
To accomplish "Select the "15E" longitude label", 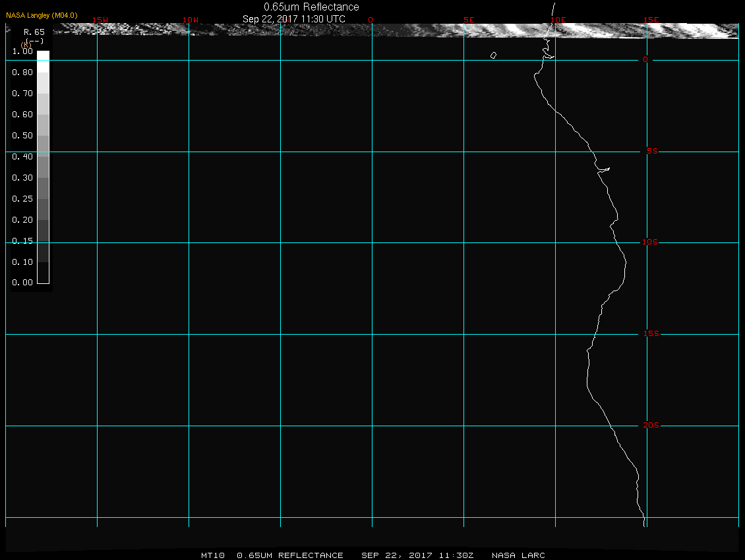I will (651, 20).
